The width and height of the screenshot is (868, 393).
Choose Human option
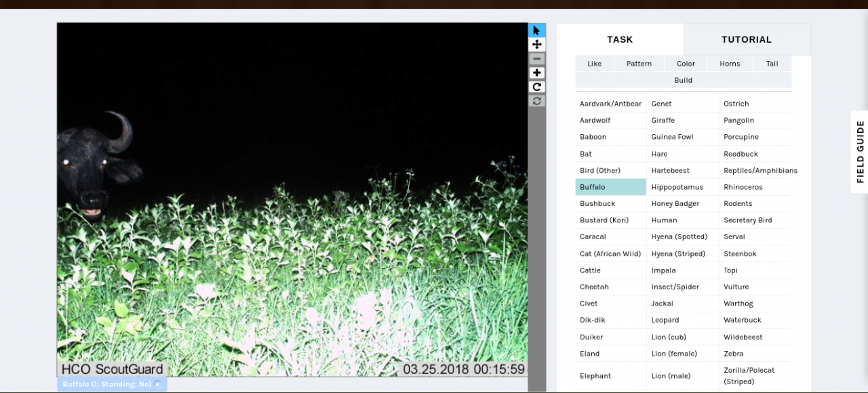point(682,220)
